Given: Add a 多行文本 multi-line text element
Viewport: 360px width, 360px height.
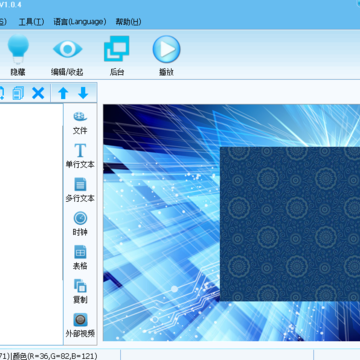Looking at the screenshot, I should pos(80,190).
